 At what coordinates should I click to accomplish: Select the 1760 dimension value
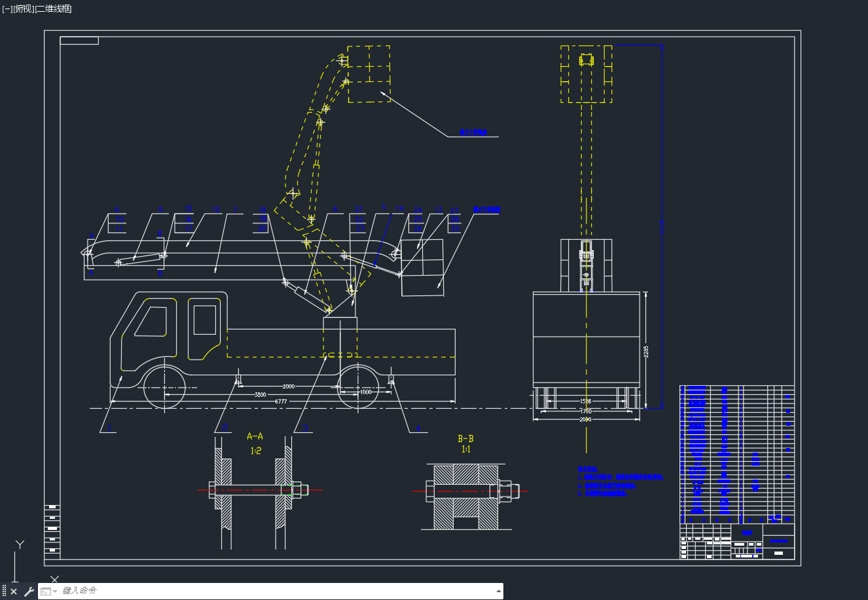[585, 411]
